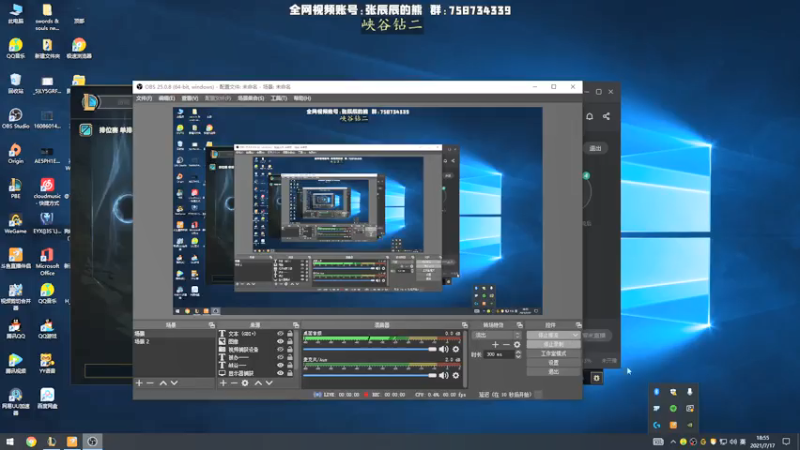Viewport: 800px width, 450px height.
Task: Move scene up in Scenes panel
Action: (163, 383)
